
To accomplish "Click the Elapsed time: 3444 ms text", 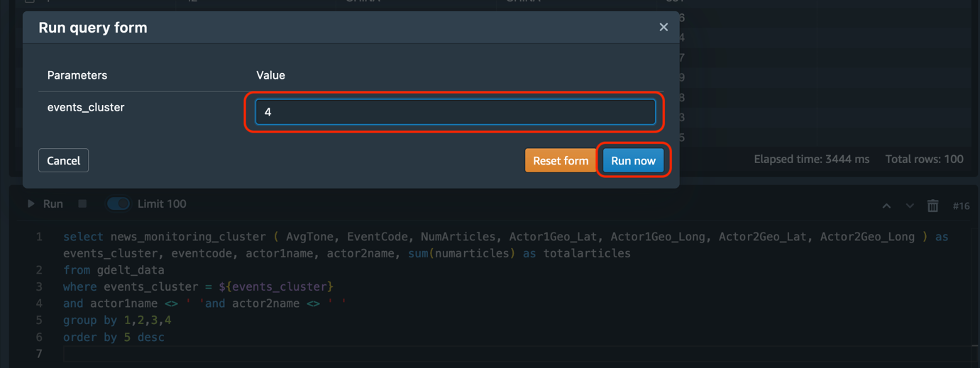I will 811,159.
